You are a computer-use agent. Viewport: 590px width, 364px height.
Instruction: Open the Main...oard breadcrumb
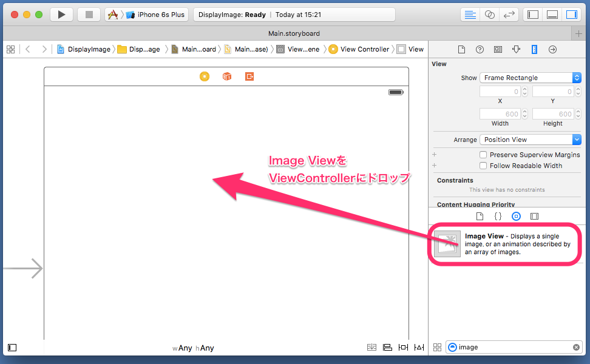pos(194,49)
